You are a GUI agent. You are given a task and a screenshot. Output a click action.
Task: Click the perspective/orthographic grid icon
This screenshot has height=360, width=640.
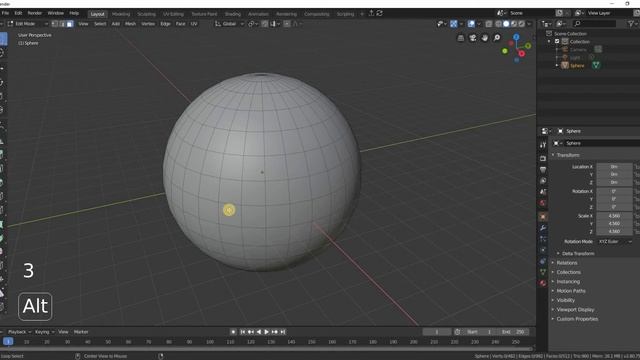pyautogui.click(x=460, y=38)
